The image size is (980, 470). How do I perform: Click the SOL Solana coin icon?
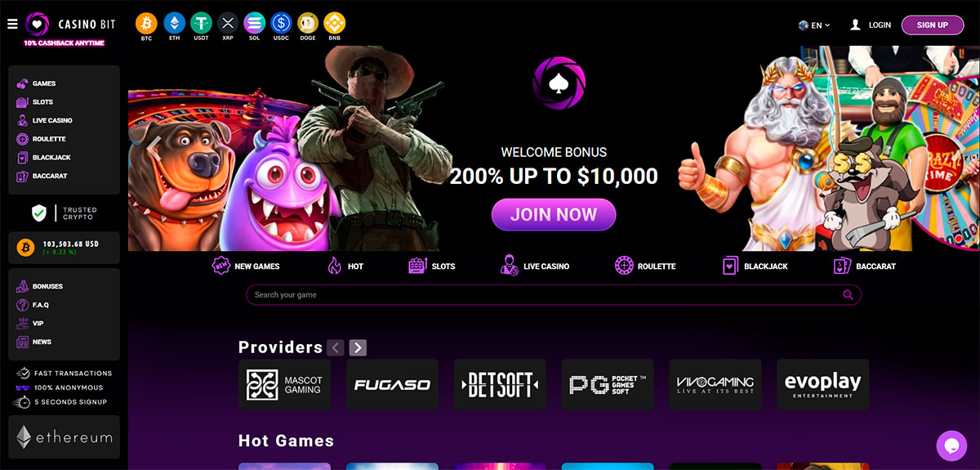pyautogui.click(x=254, y=23)
